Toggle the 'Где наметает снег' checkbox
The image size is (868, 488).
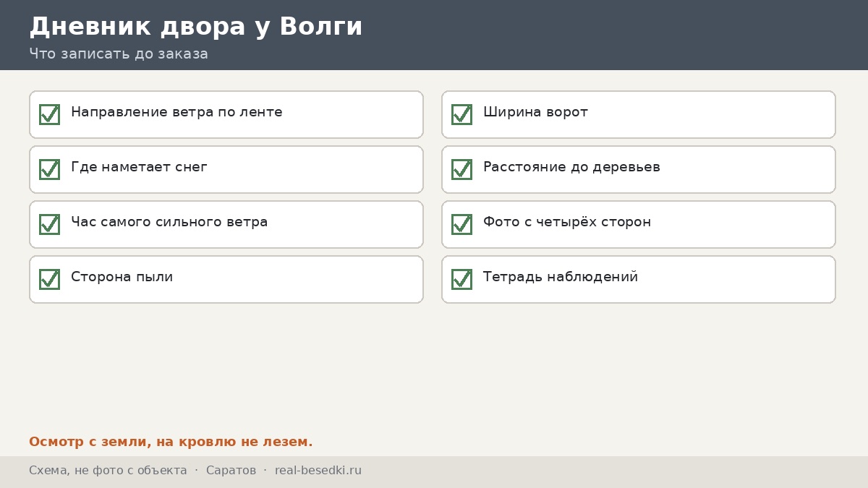click(49, 169)
